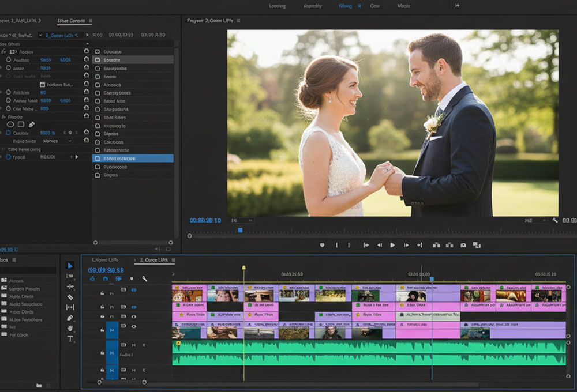577x392 pixels.
Task: Click the Export Frame camera icon
Action: pyautogui.click(x=463, y=245)
